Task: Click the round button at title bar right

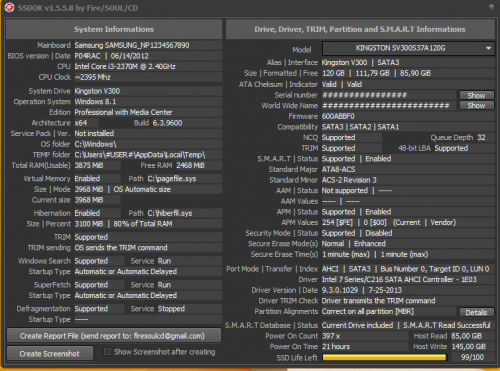Action: [x=491, y=7]
